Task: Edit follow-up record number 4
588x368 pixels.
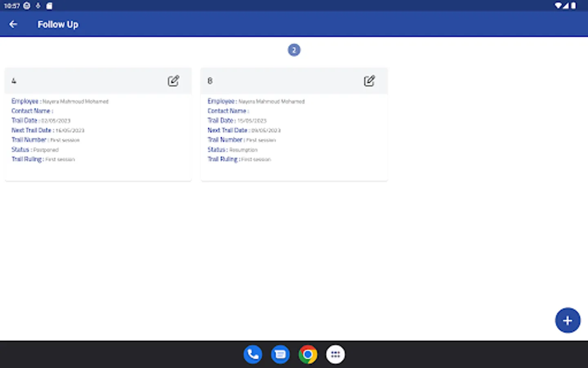Action: pyautogui.click(x=174, y=81)
